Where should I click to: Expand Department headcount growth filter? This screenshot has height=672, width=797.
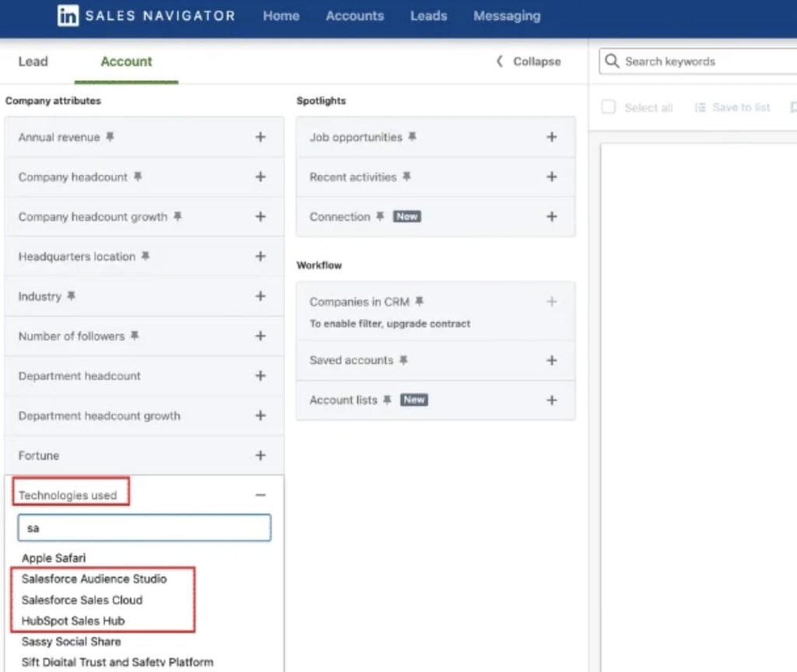(x=260, y=415)
